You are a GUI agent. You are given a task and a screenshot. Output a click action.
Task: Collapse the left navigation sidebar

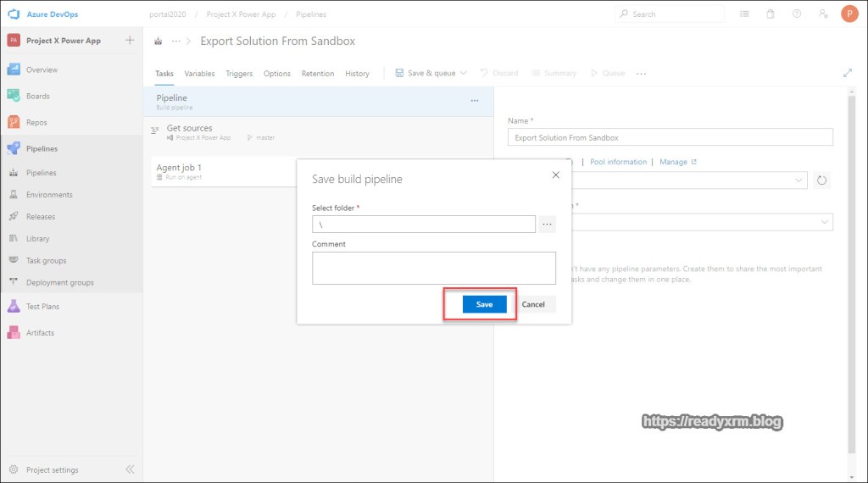click(130, 469)
